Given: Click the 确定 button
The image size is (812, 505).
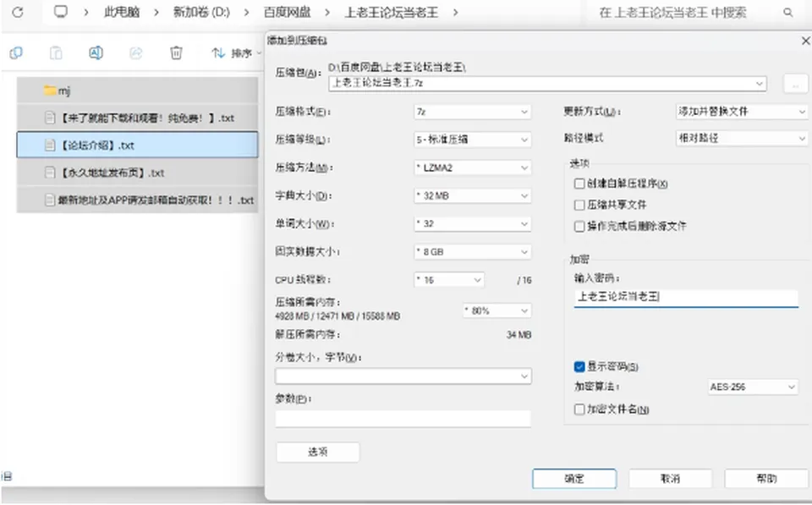Looking at the screenshot, I should tap(574, 479).
